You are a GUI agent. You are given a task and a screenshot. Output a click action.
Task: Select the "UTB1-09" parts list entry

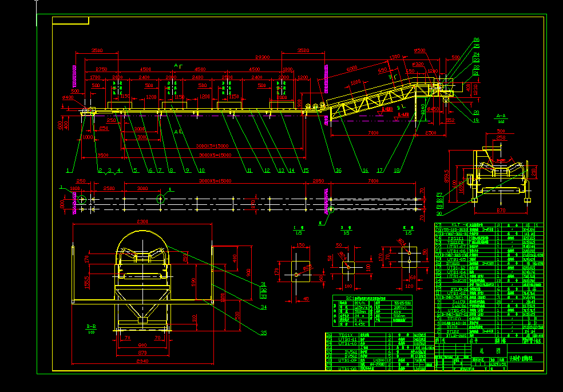click(347, 360)
